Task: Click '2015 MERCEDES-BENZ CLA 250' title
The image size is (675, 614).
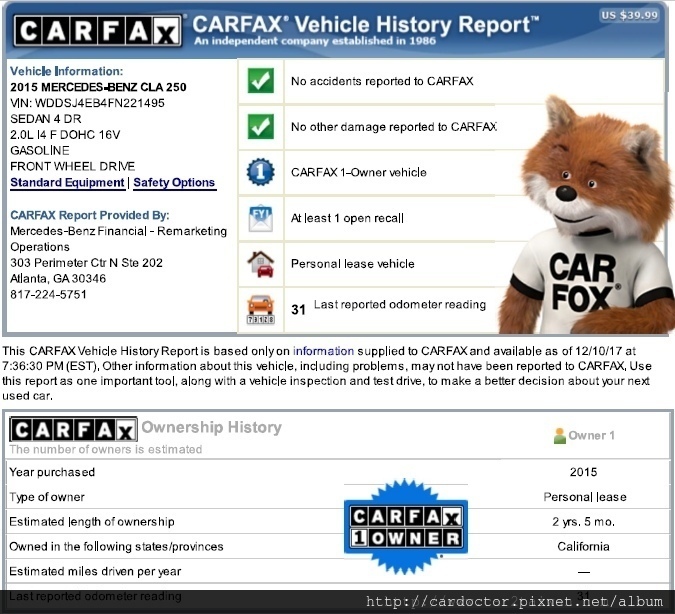Action: [x=98, y=87]
